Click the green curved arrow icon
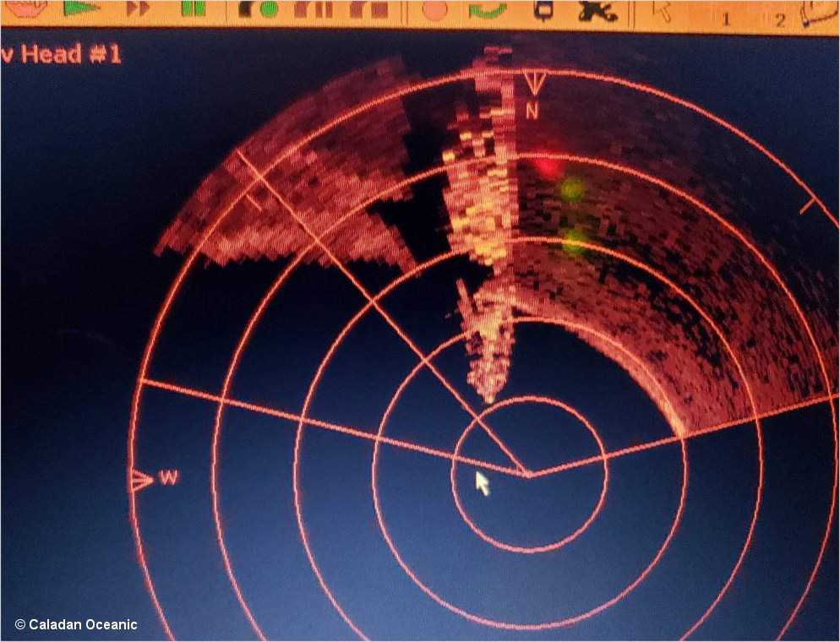 point(488,9)
